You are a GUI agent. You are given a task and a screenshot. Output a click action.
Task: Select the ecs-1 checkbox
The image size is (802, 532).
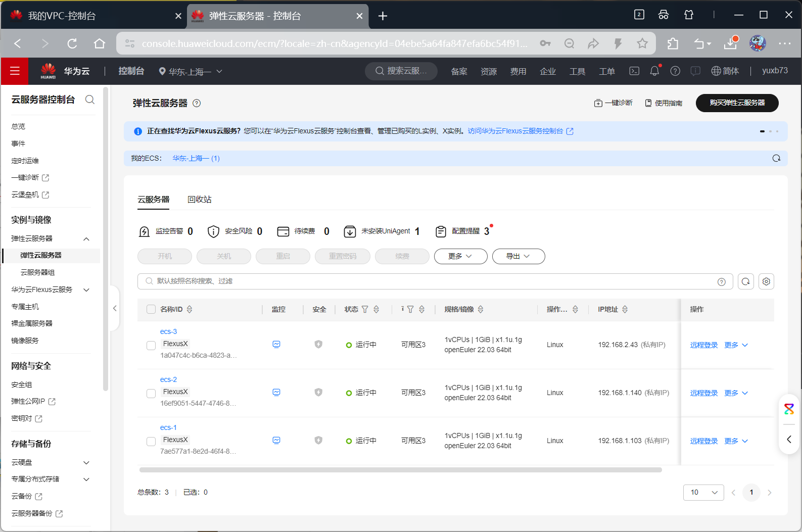click(151, 442)
